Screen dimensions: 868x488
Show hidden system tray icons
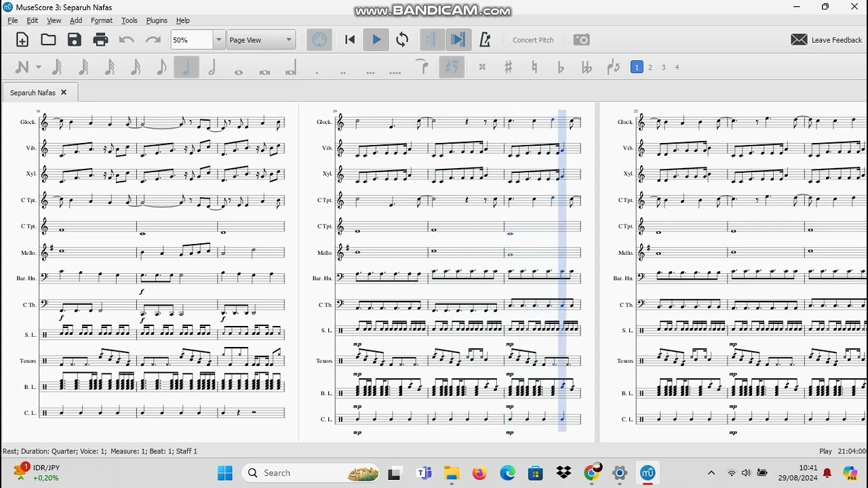coord(711,472)
